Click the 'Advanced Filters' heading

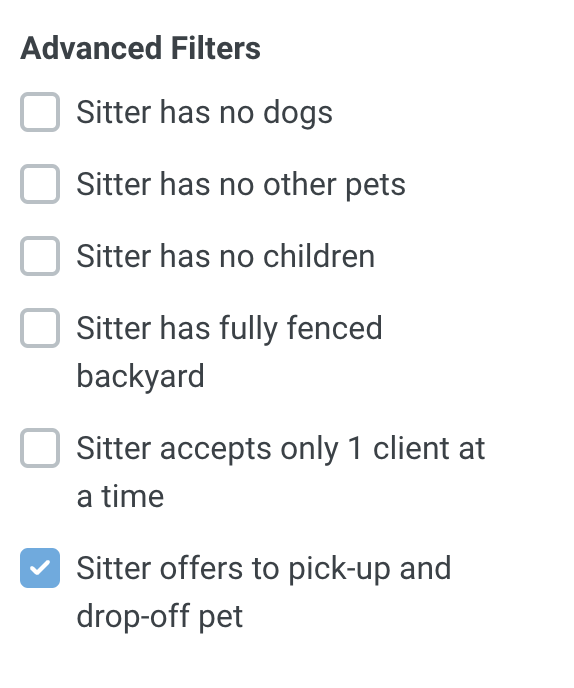140,48
